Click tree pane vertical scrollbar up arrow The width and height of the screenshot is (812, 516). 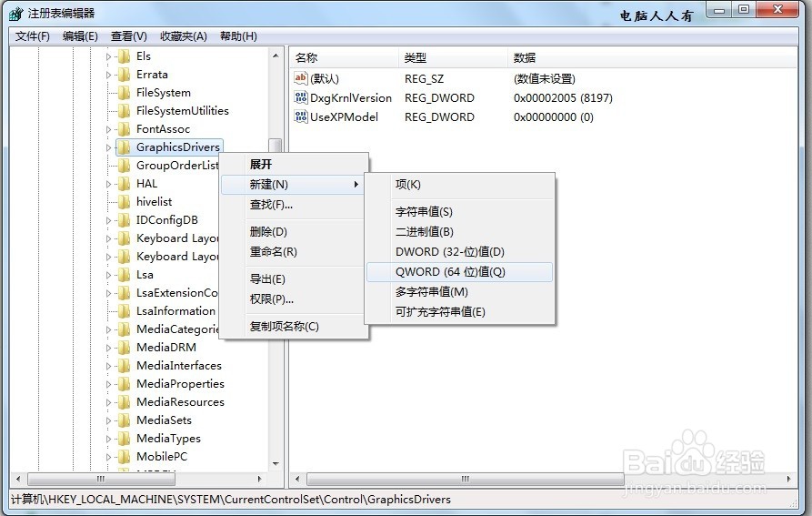click(x=276, y=56)
